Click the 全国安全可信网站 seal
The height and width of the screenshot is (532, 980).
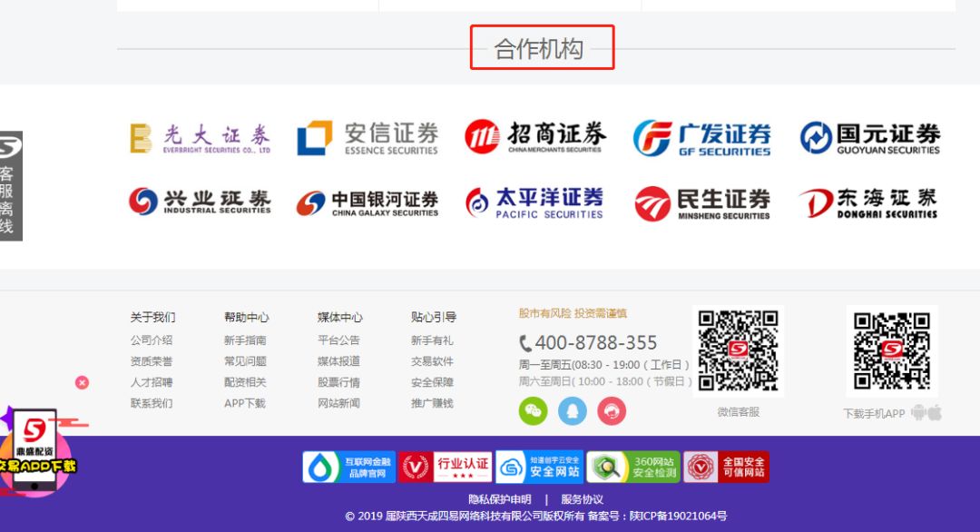pos(728,466)
